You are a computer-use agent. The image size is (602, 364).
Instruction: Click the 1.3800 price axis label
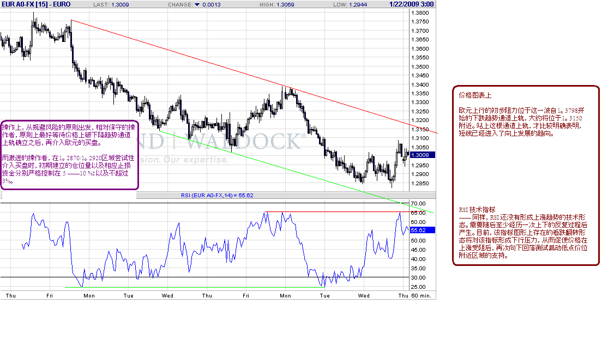pyautogui.click(x=420, y=13)
